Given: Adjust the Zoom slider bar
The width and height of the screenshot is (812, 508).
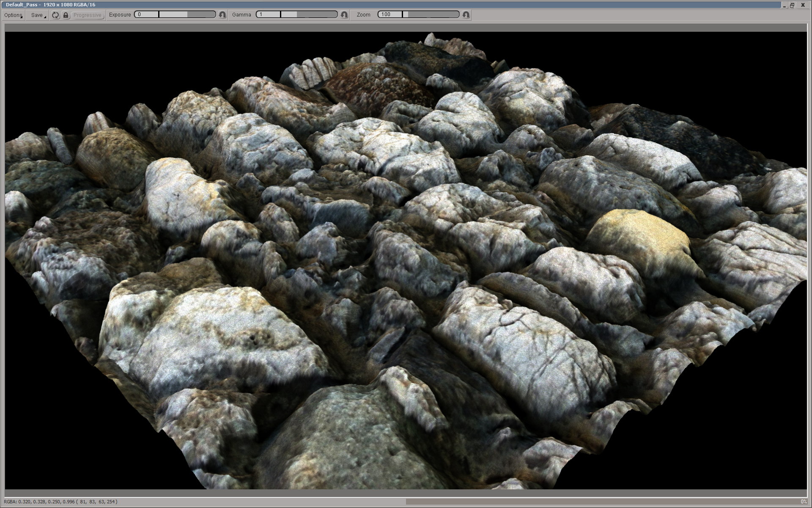Looking at the screenshot, I should (x=431, y=14).
